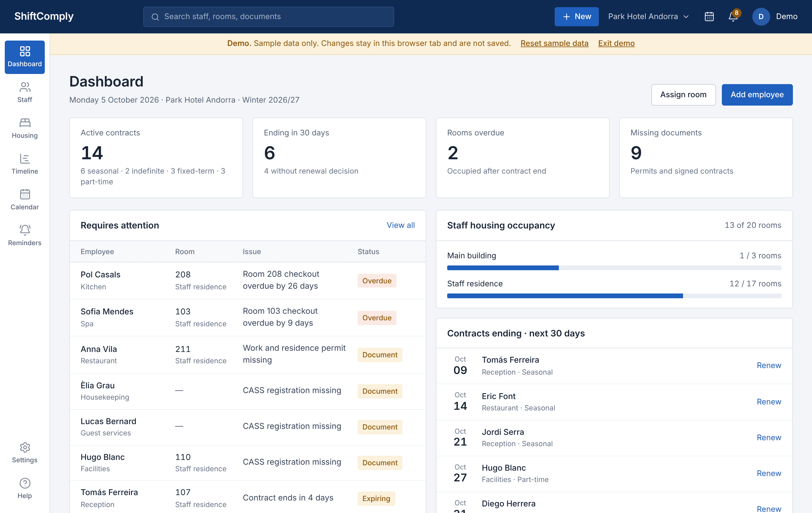The height and width of the screenshot is (513, 812).
Task: Renew Tomás Ferreira's contract
Action: pos(769,365)
